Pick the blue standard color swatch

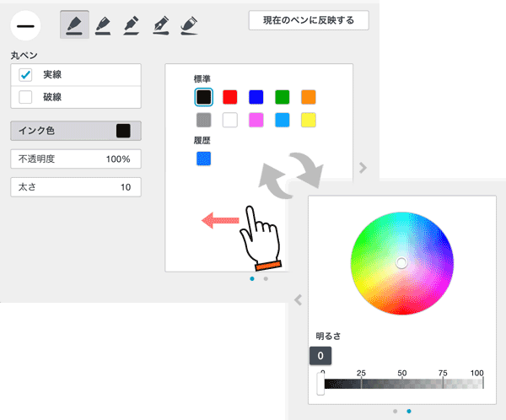point(256,97)
